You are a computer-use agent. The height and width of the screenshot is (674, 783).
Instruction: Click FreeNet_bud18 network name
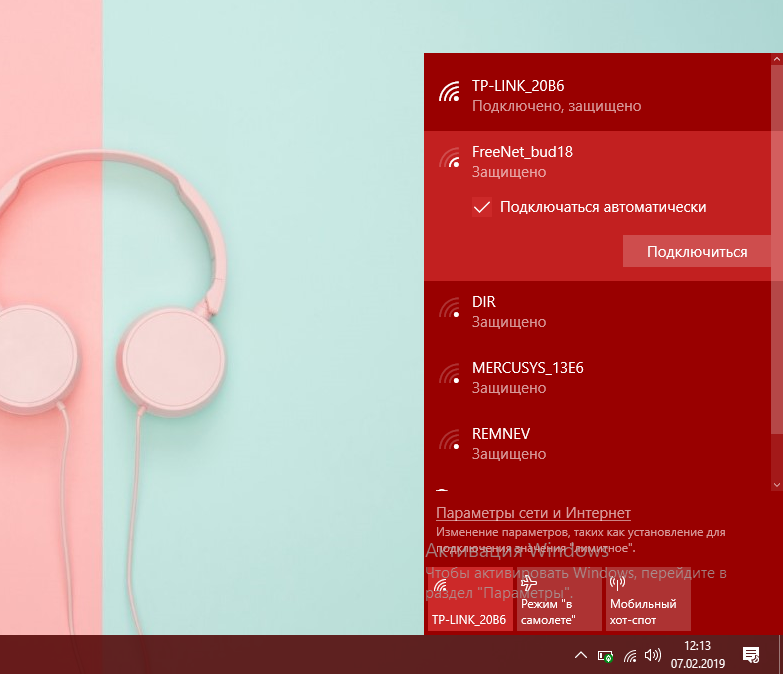click(x=522, y=152)
